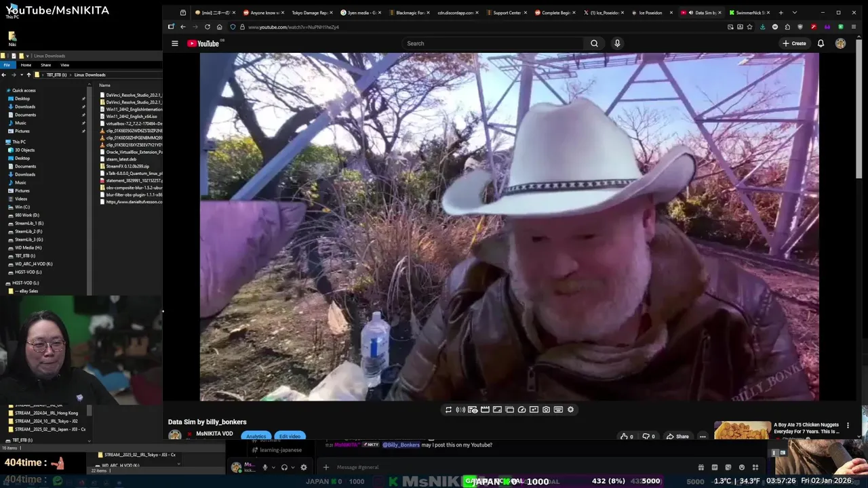The width and height of the screenshot is (868, 488).
Task: Dislike the video with thumbs down
Action: click(646, 436)
